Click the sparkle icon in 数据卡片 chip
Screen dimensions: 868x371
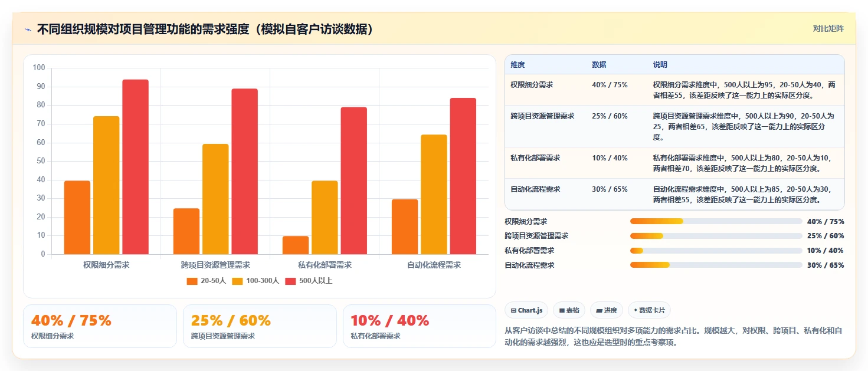click(x=636, y=310)
